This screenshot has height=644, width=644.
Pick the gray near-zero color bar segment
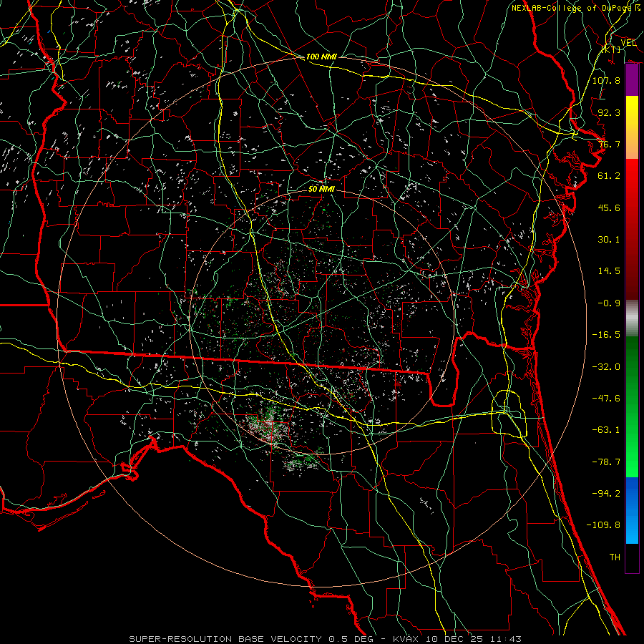click(632, 316)
